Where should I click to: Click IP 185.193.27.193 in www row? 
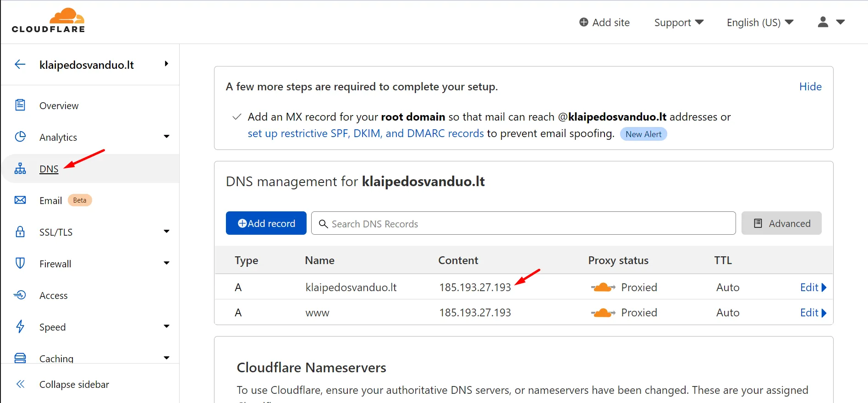pyautogui.click(x=475, y=313)
